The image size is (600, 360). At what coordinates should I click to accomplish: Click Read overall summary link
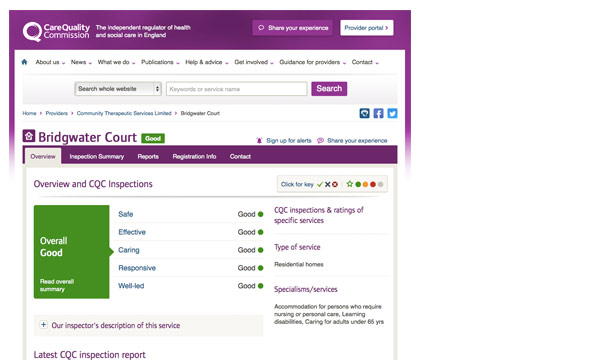tap(57, 285)
